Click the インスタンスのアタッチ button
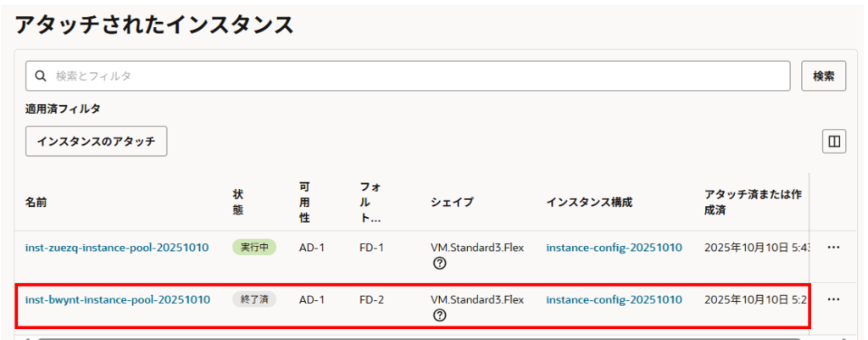 coord(96,142)
